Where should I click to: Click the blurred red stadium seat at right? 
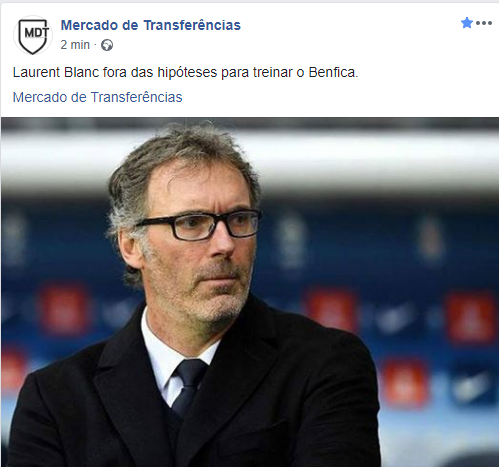[x=470, y=318]
